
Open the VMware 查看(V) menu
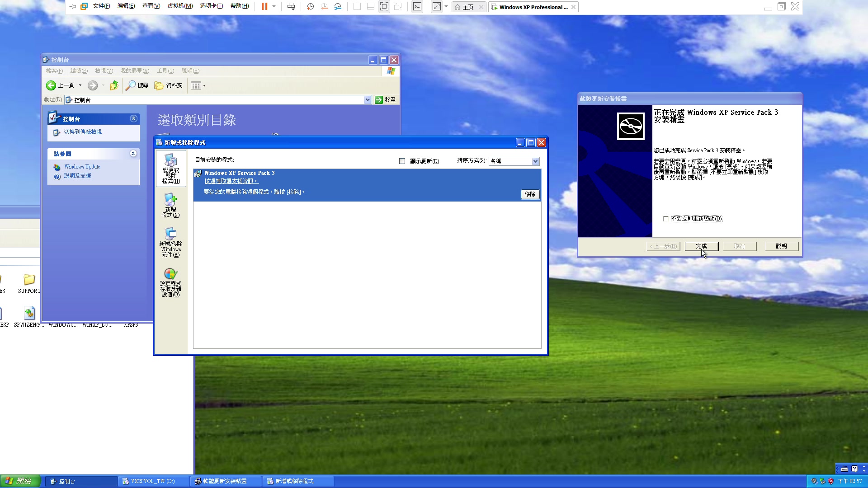coord(151,6)
